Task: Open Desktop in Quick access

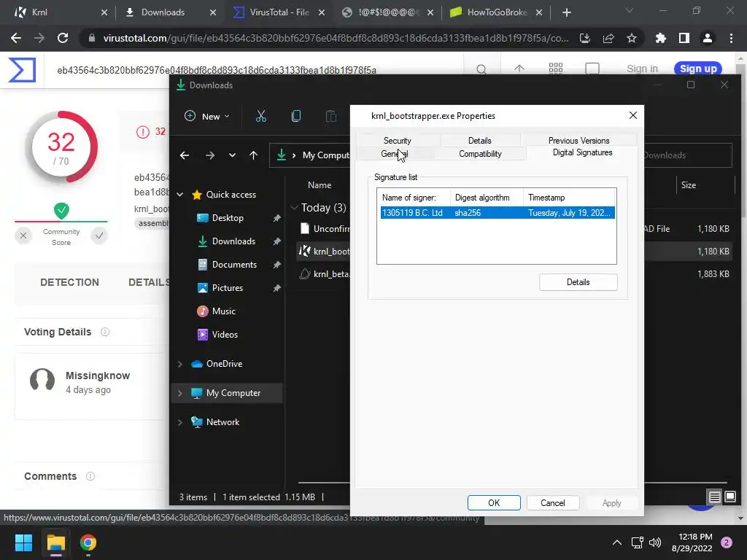Action: (x=228, y=217)
